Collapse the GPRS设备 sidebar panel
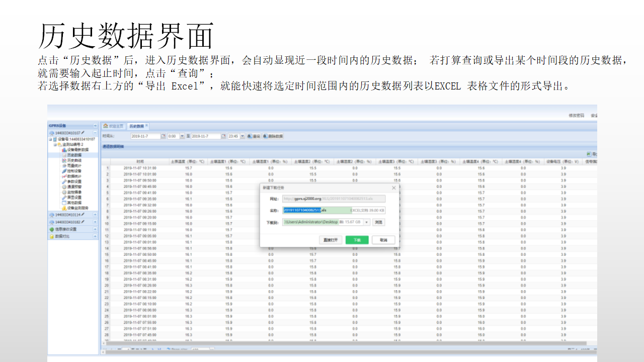The width and height of the screenshot is (644, 362). [x=95, y=126]
